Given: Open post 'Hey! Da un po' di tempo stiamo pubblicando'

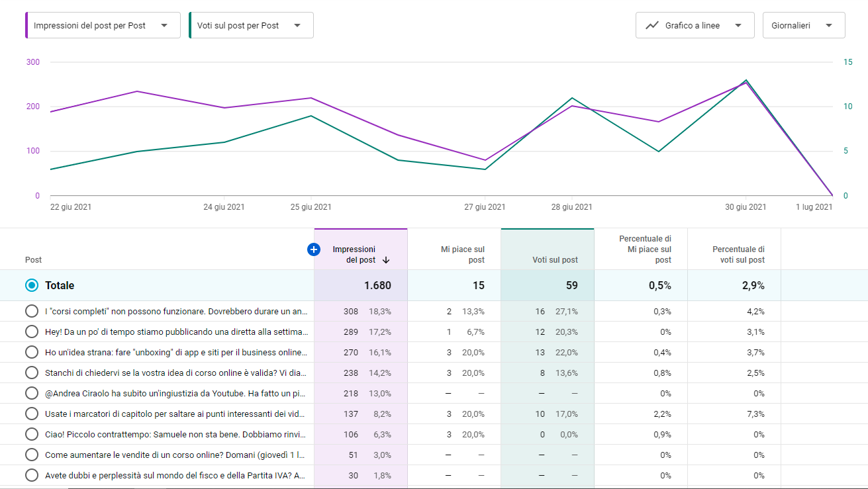Looking at the screenshot, I should point(176,332).
